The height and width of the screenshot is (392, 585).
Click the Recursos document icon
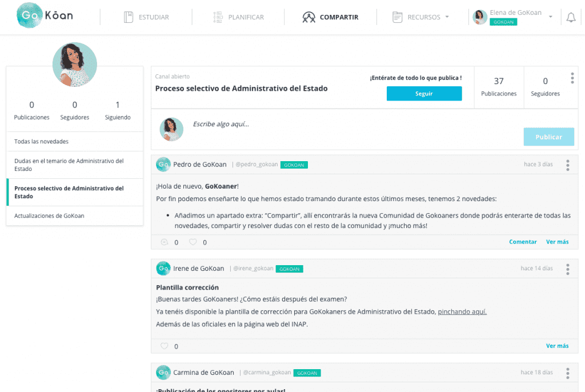398,17
